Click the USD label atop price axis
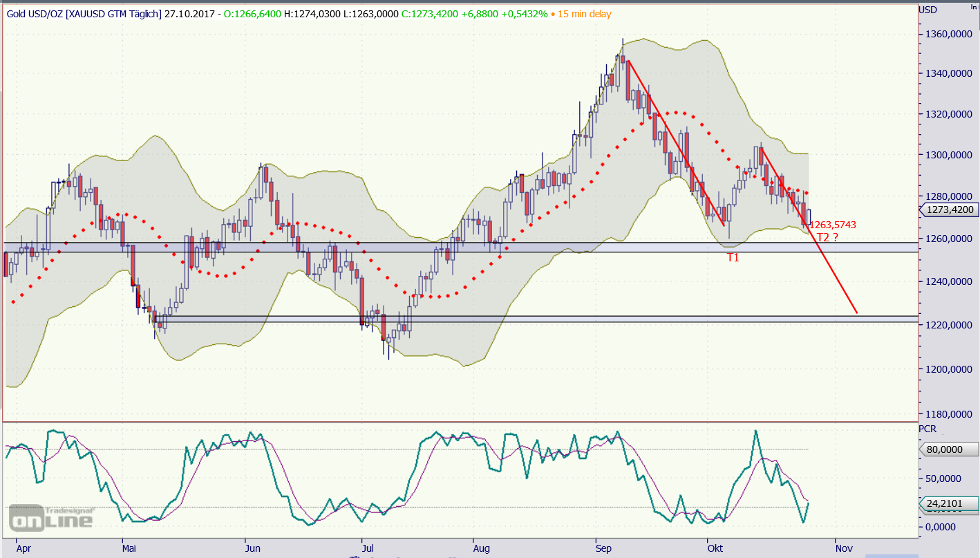Image resolution: width=980 pixels, height=558 pixels. (928, 10)
